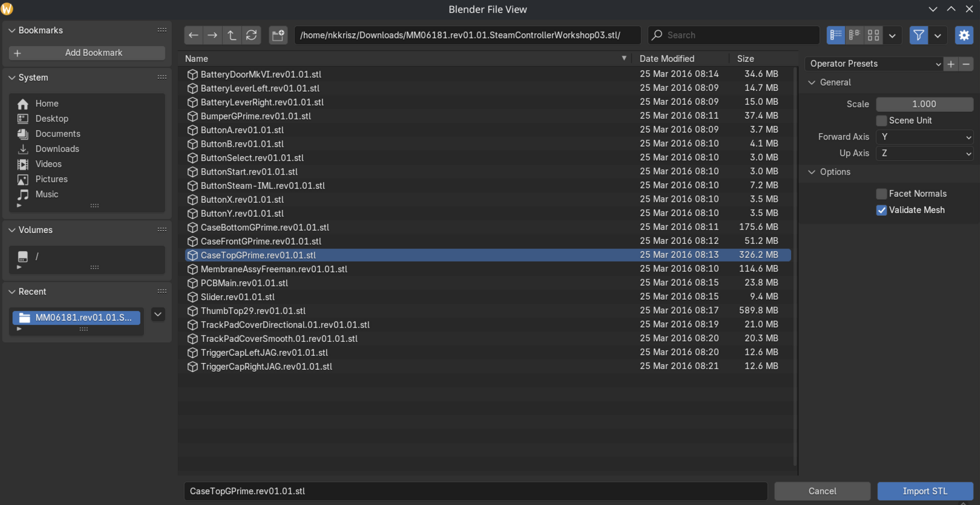
Task: Go back to previous folder arrow
Action: pyautogui.click(x=193, y=35)
